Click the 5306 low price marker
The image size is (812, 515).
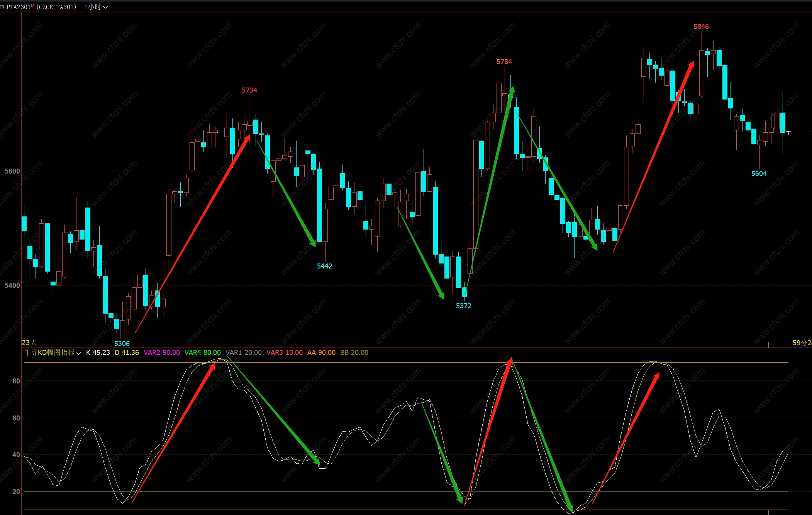click(x=122, y=344)
